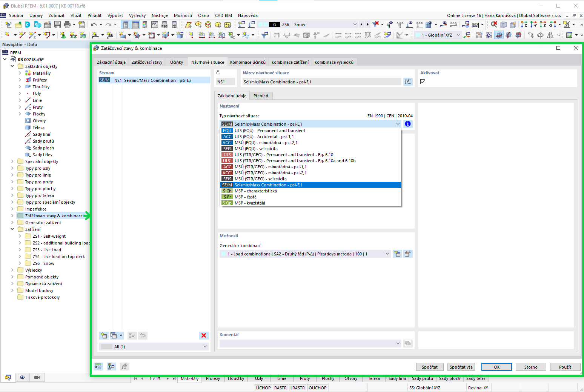This screenshot has height=392, width=584.
Task: Click the Dlubal Center blue icon in toolbar
Action: coord(28,25)
